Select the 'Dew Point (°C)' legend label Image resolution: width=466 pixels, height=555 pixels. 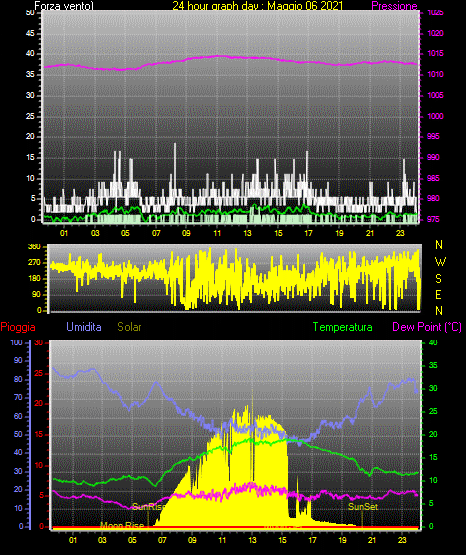(427, 327)
